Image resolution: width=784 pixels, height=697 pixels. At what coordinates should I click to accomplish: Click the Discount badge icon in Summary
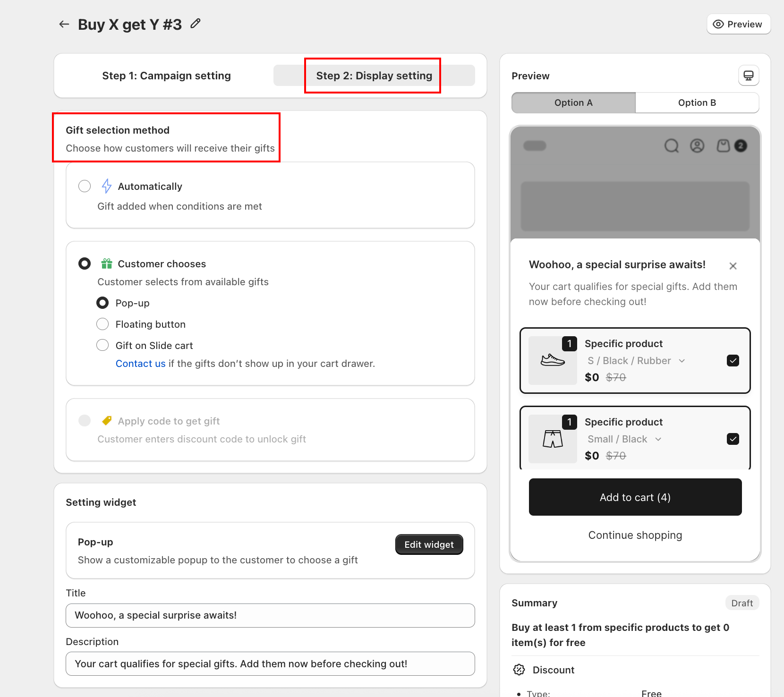coord(519,670)
